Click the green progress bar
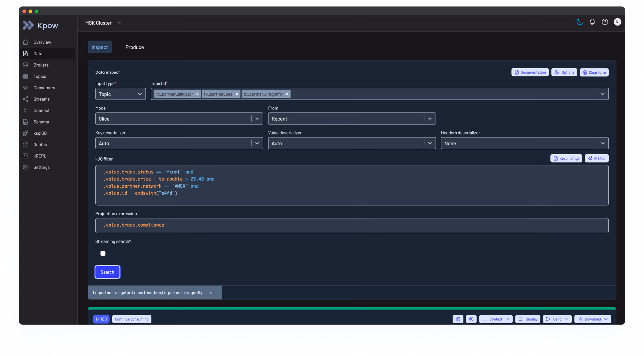This screenshot has width=644, height=356. point(351,308)
